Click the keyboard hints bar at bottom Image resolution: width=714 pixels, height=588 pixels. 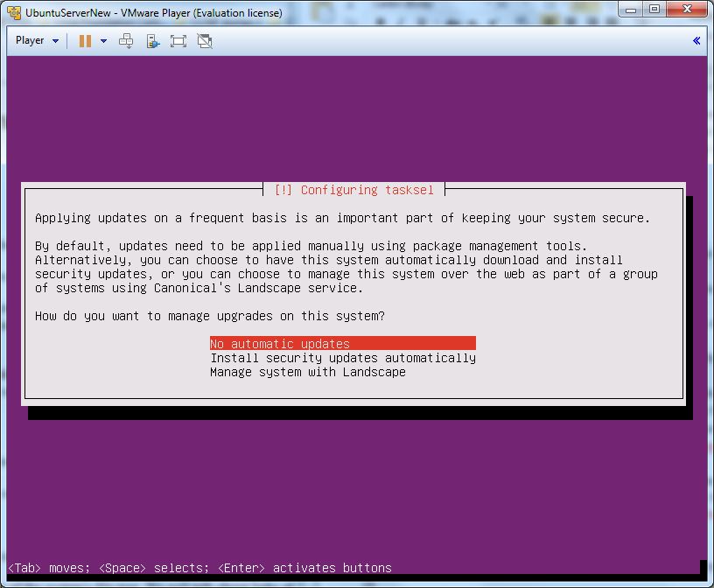(199, 568)
